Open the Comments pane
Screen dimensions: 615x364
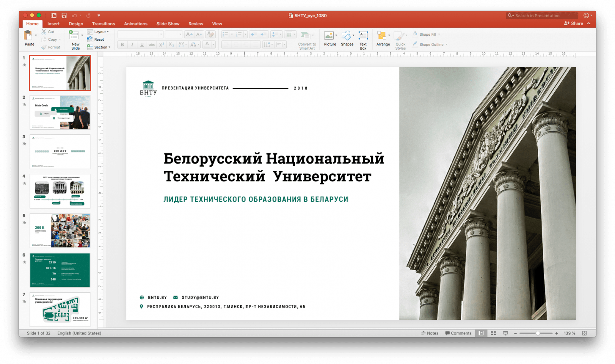pyautogui.click(x=458, y=333)
